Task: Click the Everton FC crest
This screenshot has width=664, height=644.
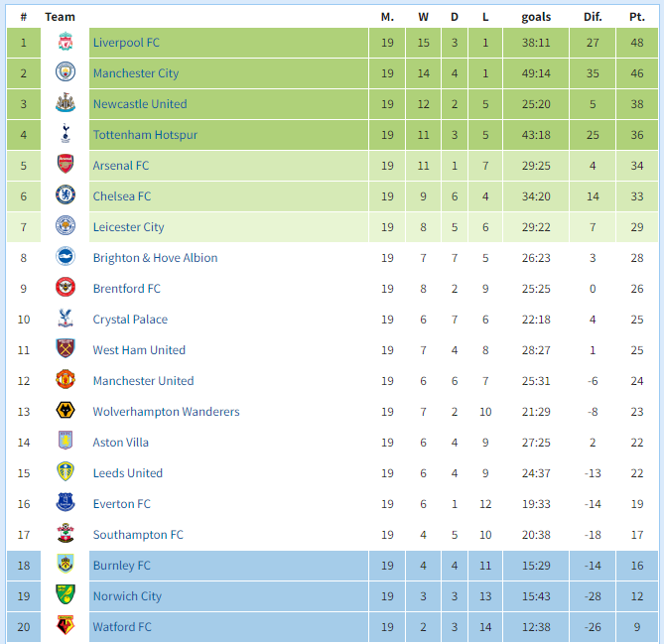Action: point(66,503)
